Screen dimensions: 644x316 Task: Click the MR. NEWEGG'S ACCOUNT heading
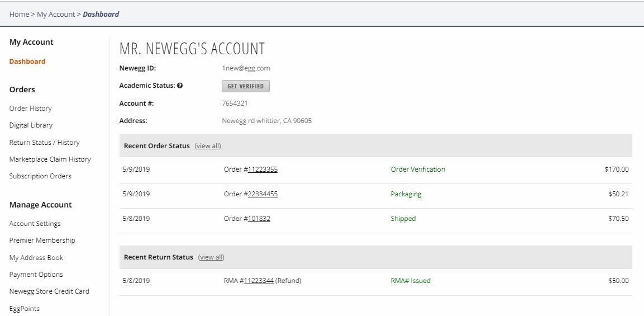192,49
